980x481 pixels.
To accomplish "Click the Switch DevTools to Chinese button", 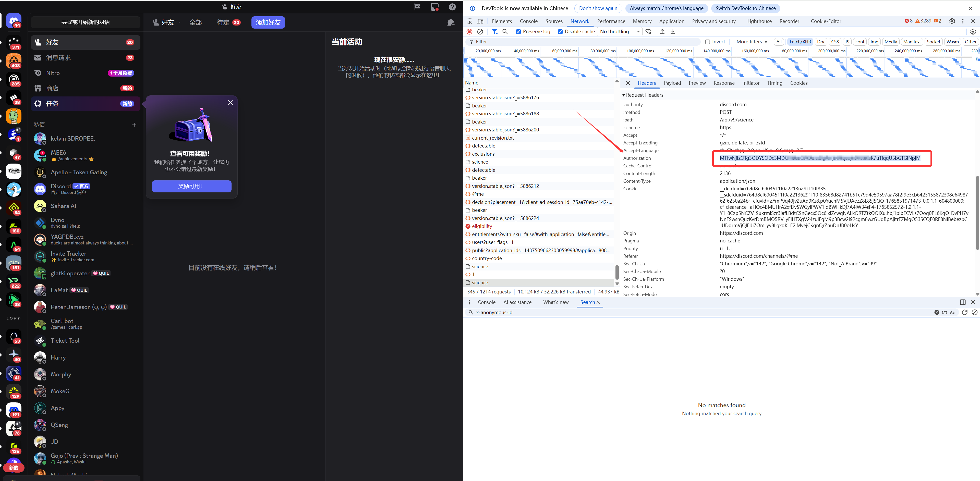I will coord(745,8).
